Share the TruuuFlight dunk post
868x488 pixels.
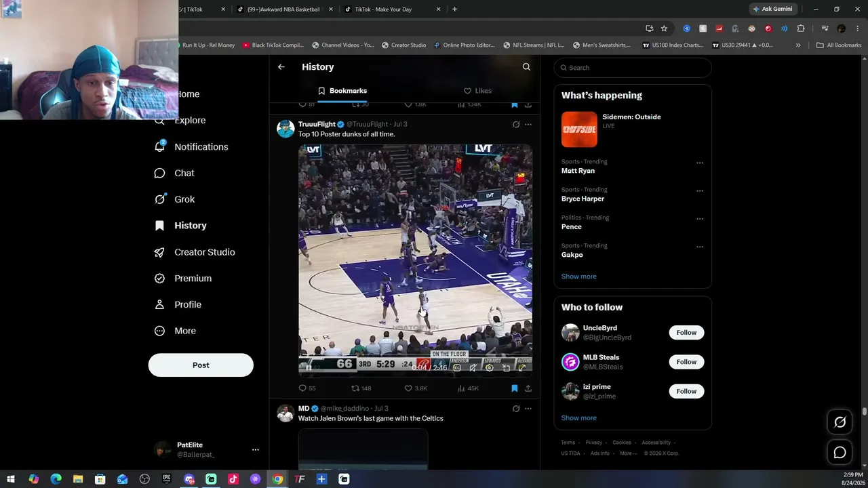click(528, 388)
